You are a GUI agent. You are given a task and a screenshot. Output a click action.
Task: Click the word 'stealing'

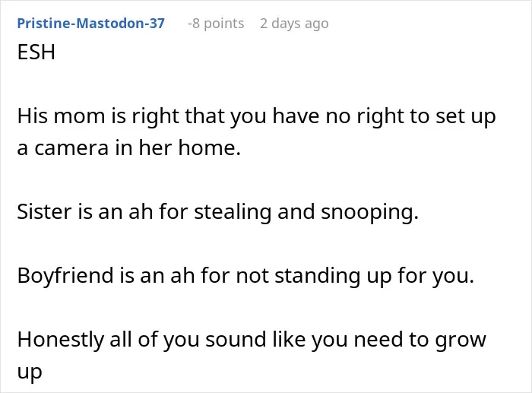233,213
